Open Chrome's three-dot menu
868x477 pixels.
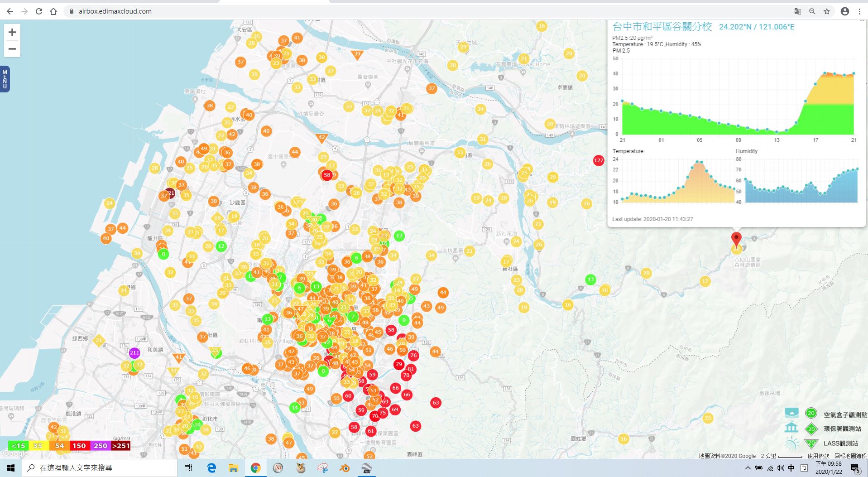tap(859, 11)
